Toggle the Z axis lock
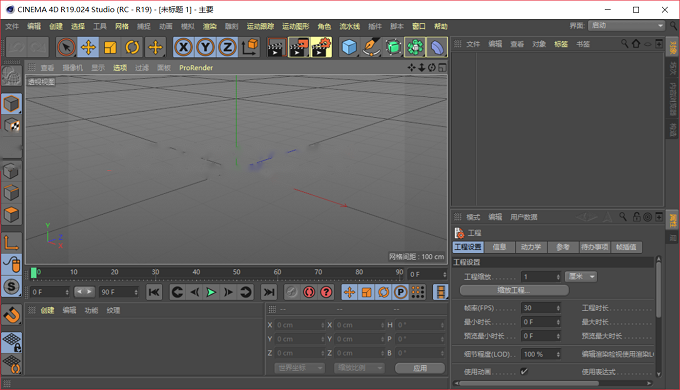The height and width of the screenshot is (390, 680). tap(227, 47)
